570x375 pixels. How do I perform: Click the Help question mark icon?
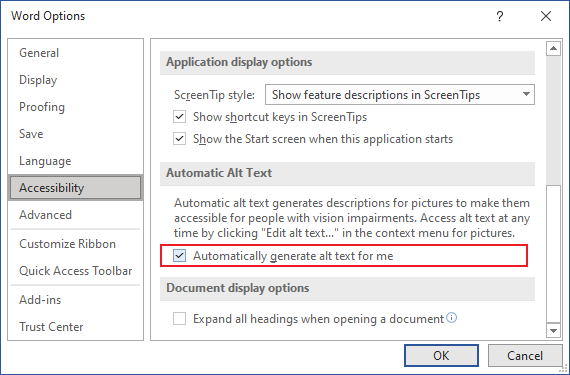tap(500, 16)
